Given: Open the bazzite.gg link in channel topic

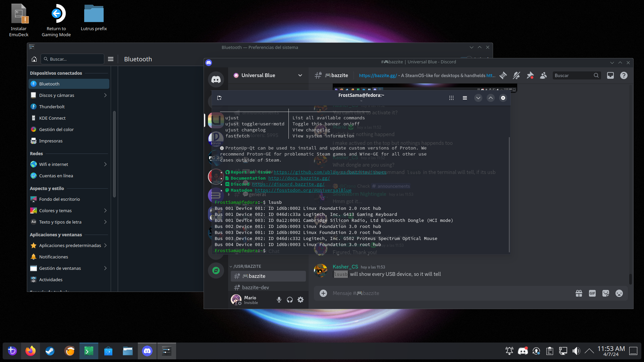Looking at the screenshot, I should coord(378,75).
